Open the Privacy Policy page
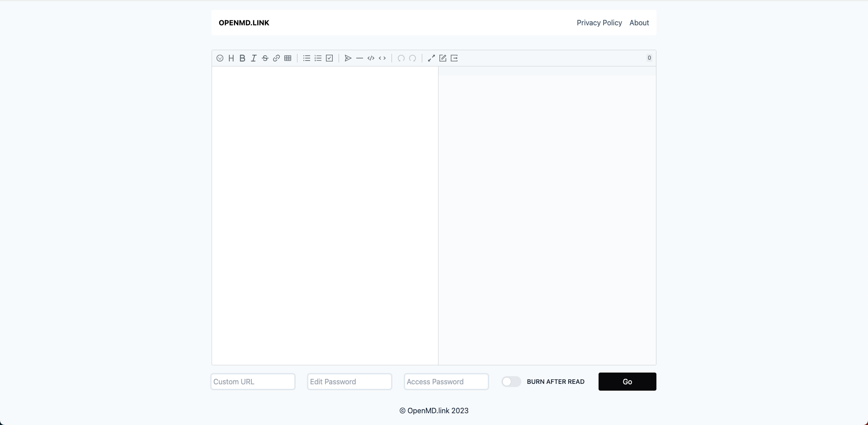Image resolution: width=868 pixels, height=425 pixels. tap(599, 23)
